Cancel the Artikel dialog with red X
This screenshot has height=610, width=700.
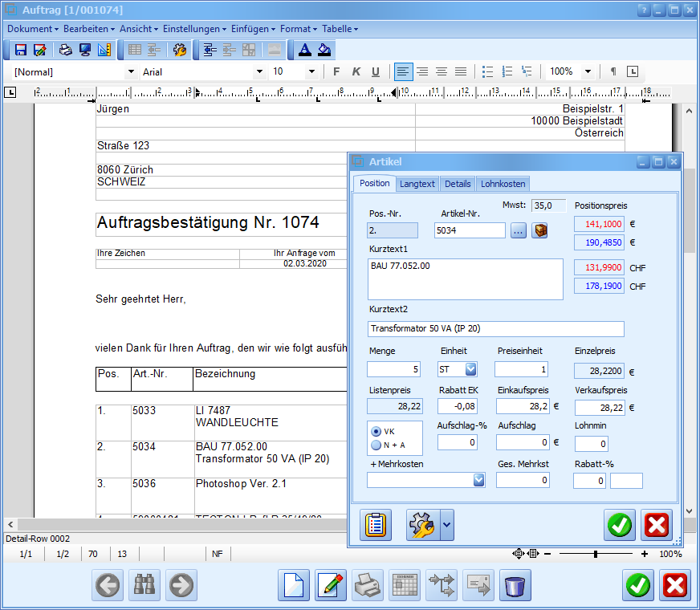pyautogui.click(x=657, y=525)
